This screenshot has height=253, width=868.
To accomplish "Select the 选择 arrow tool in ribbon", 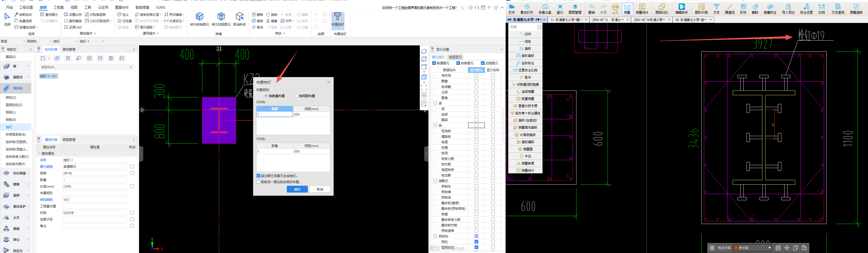I will point(7,19).
